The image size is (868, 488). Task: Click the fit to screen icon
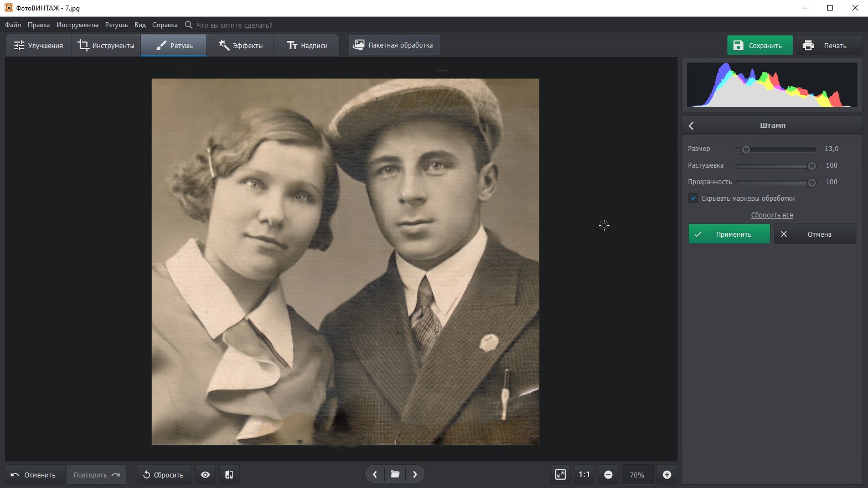560,475
